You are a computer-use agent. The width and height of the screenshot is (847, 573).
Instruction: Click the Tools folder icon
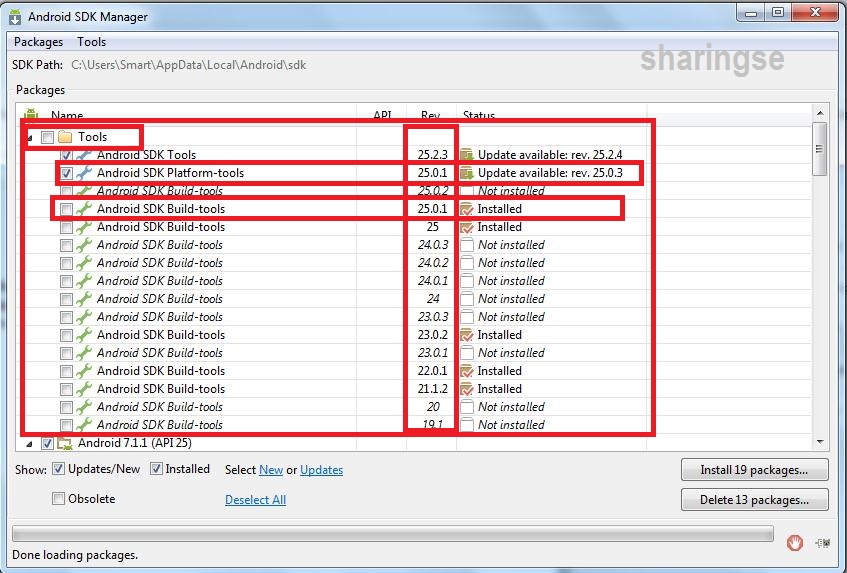65,137
